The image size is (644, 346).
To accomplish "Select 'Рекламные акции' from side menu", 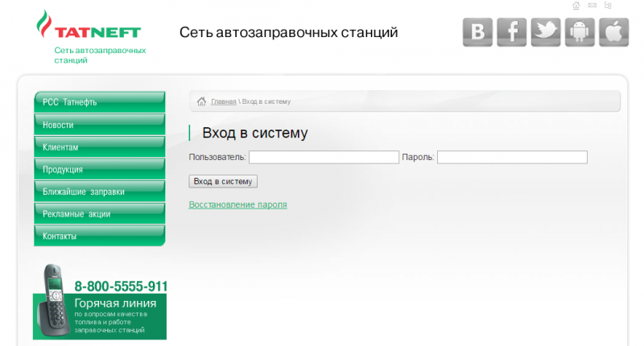I will click(98, 214).
